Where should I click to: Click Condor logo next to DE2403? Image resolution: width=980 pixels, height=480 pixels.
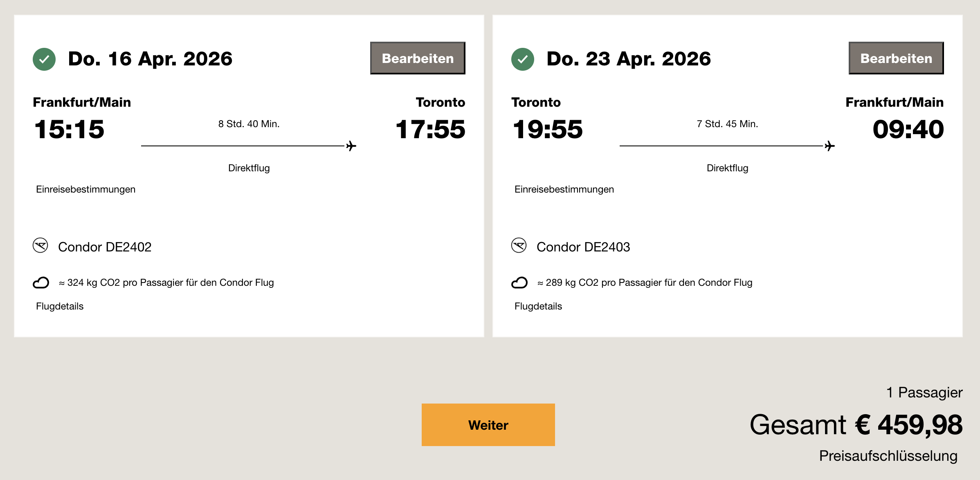tap(519, 246)
